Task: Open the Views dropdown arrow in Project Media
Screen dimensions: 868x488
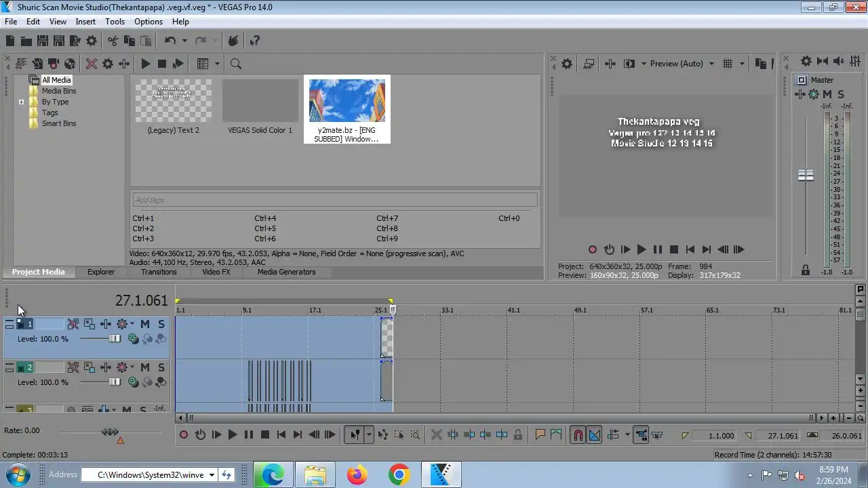Action: point(218,64)
